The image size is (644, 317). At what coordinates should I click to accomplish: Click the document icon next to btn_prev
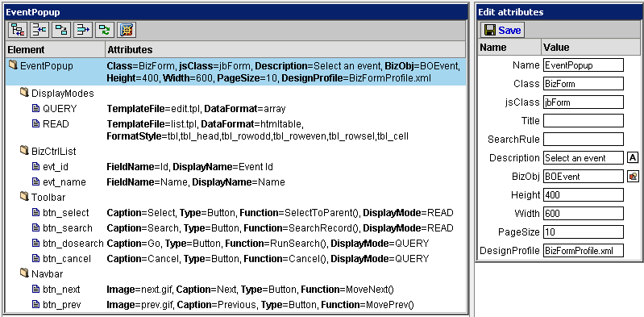point(35,305)
